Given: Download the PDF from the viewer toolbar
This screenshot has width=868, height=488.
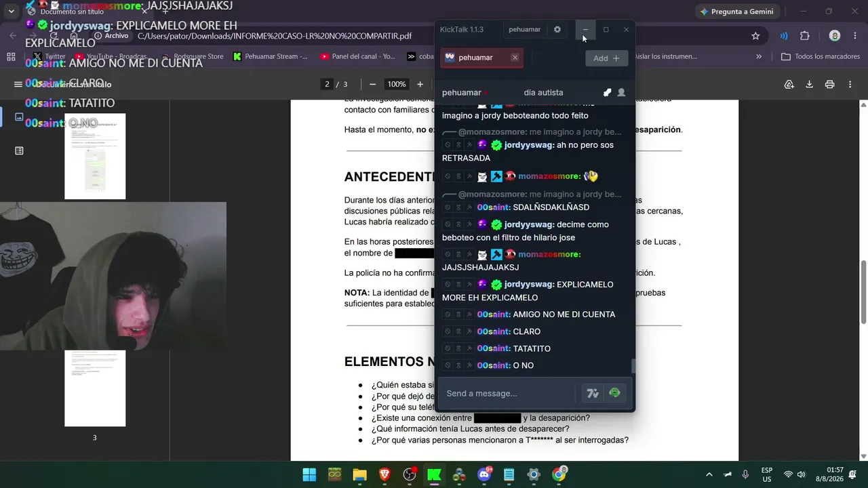Looking at the screenshot, I should coord(809,84).
